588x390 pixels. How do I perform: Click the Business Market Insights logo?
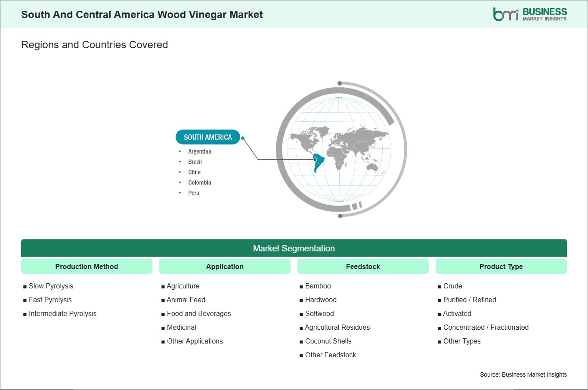click(x=530, y=14)
